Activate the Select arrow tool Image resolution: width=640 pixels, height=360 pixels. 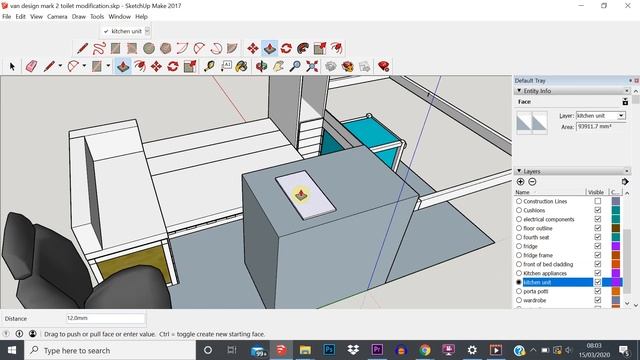tap(12, 66)
